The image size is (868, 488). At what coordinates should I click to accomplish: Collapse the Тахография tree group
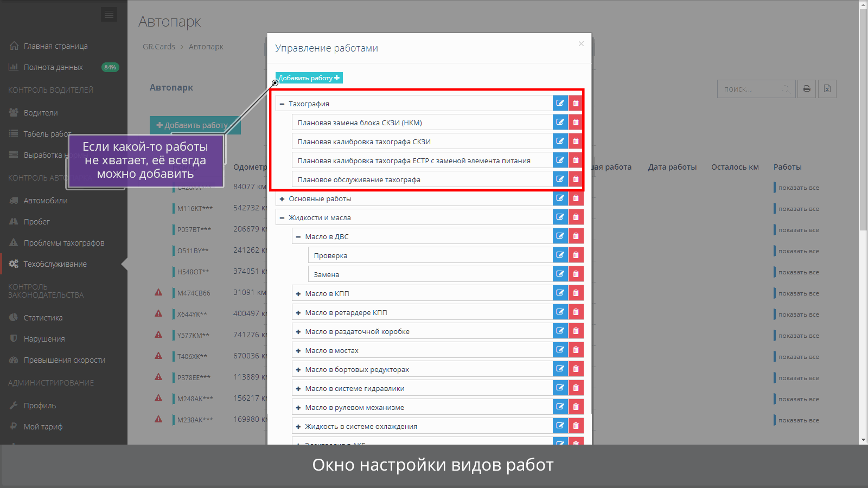coord(282,104)
